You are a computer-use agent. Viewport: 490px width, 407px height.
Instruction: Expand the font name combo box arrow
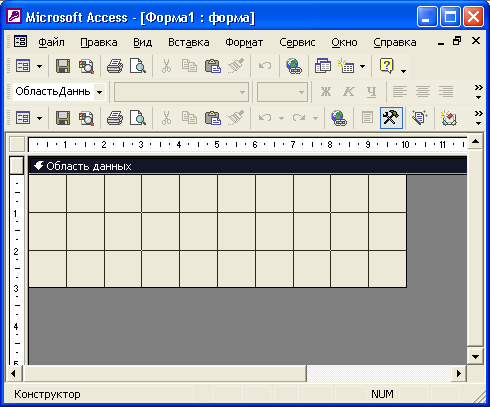(x=243, y=92)
